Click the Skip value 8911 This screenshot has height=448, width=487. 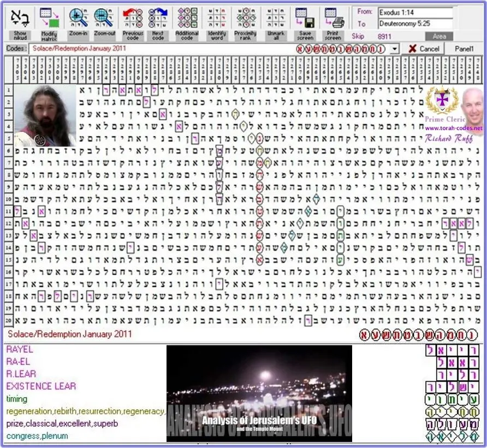click(384, 37)
